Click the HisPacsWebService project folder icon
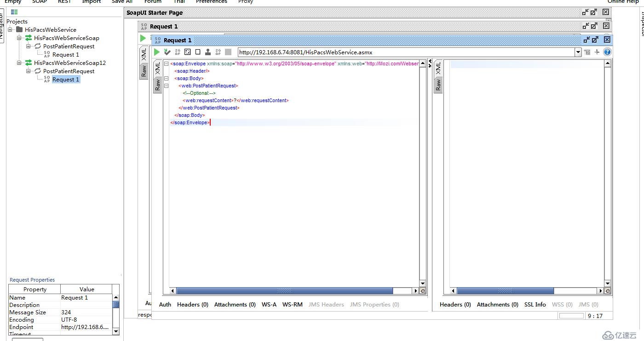The height and width of the screenshot is (341, 644). pos(19,29)
